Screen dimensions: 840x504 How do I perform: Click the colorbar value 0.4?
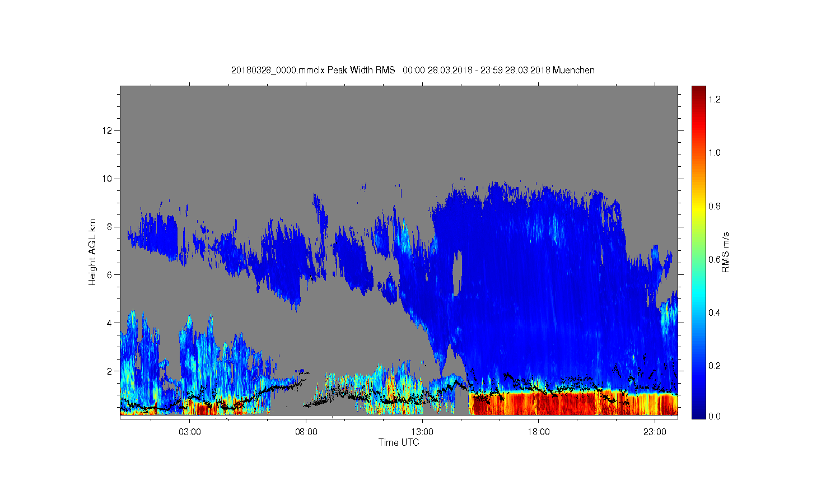(x=715, y=312)
